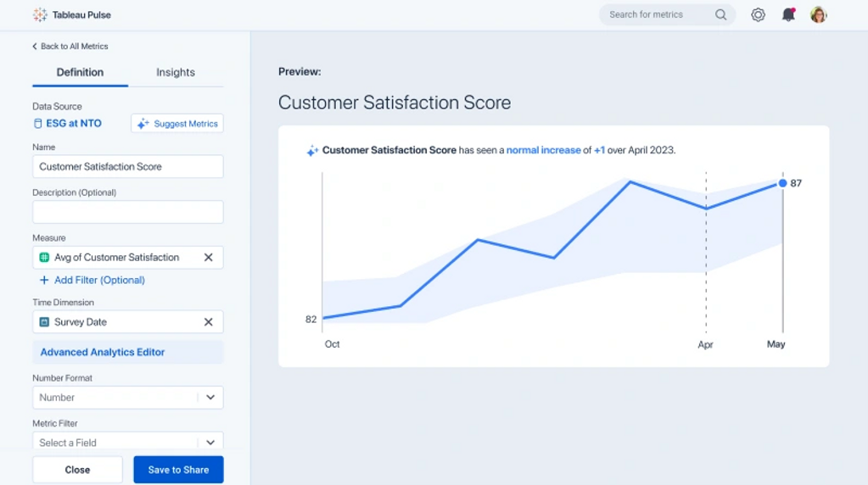Click the Description input field

pos(127,212)
